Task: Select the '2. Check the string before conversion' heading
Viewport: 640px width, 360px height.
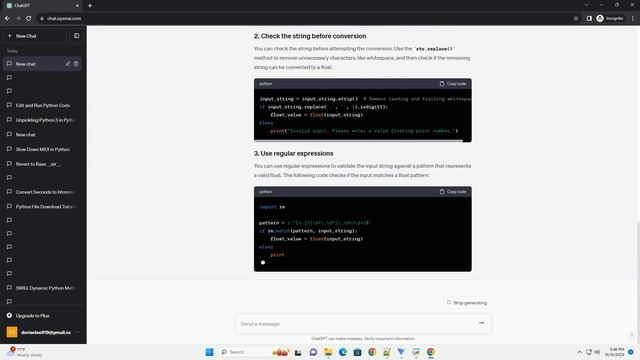Action: [x=310, y=36]
